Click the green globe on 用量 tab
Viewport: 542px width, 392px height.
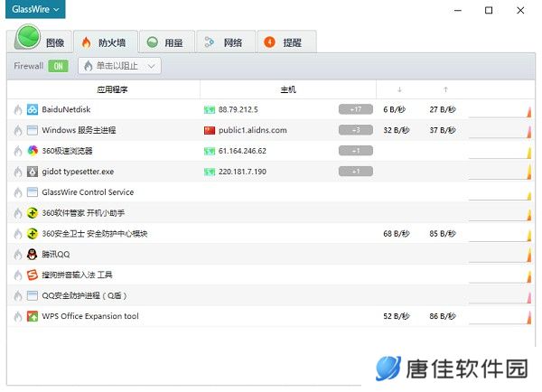coord(152,42)
